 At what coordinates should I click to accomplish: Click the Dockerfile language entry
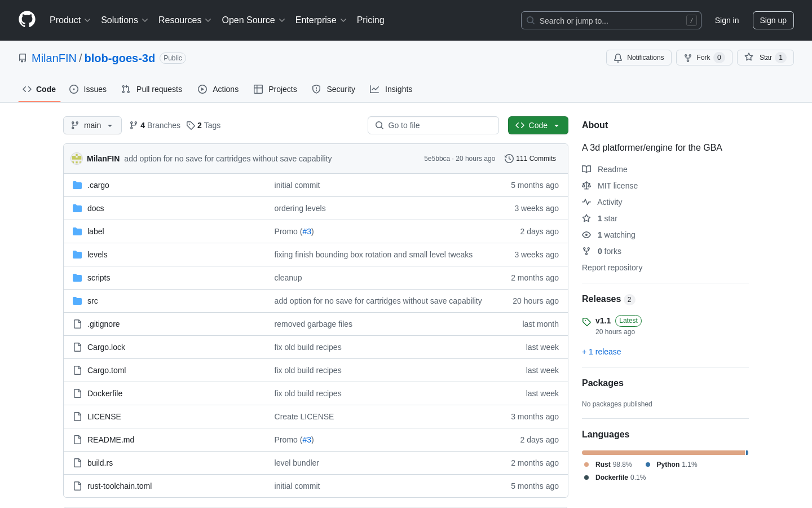click(x=614, y=478)
